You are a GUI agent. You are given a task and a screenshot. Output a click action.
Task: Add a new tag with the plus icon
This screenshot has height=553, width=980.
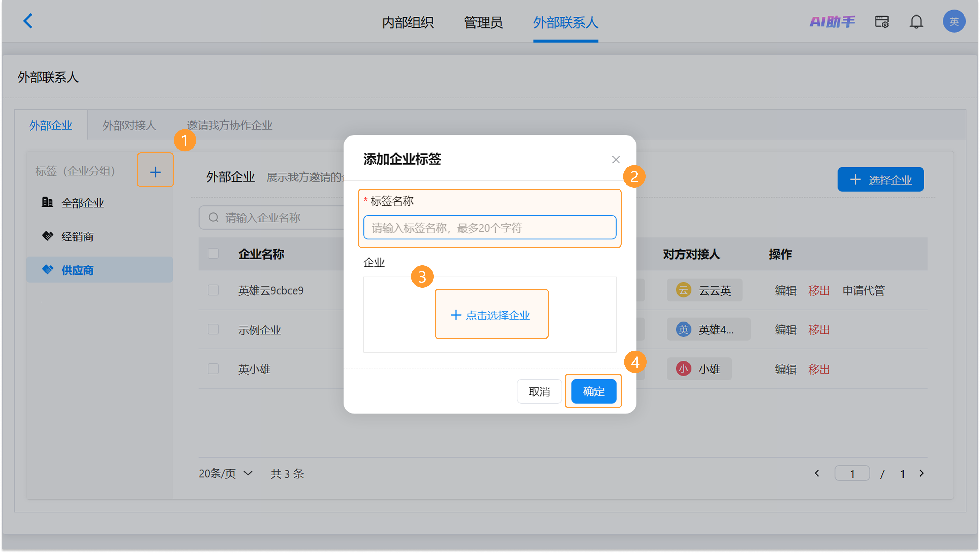[155, 172]
